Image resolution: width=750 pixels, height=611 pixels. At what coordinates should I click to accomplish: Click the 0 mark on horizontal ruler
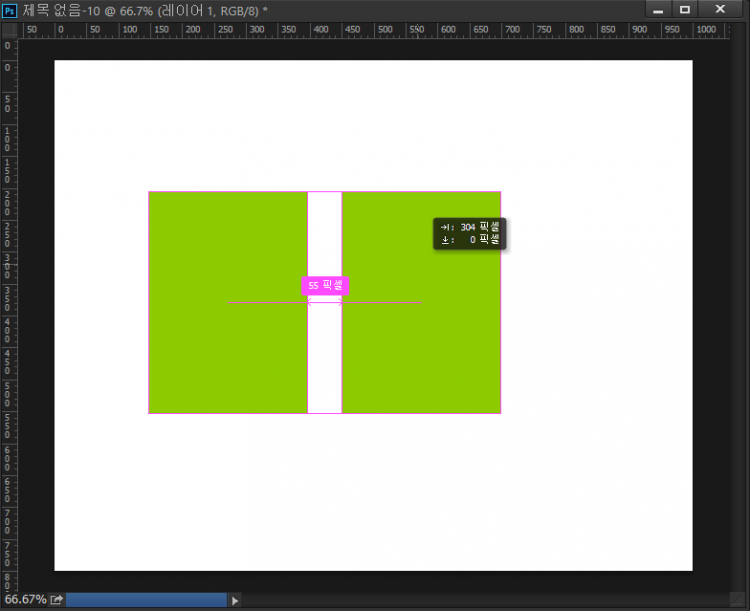tap(61, 30)
